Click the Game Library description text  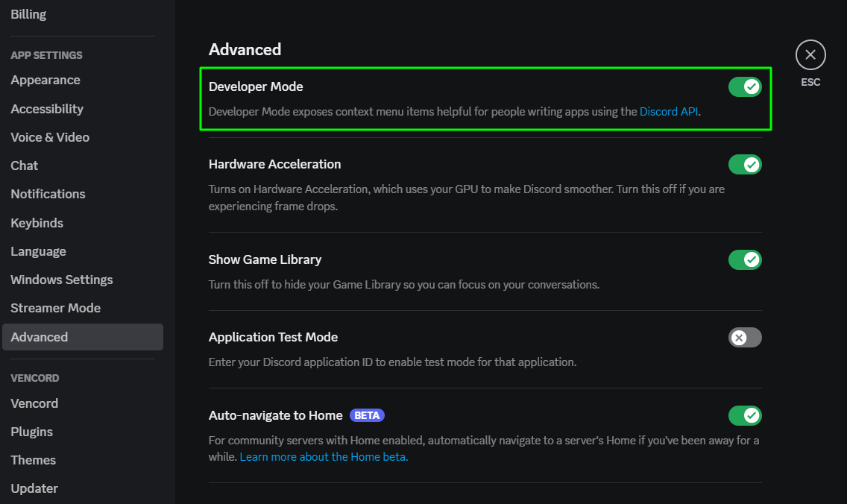point(404,285)
